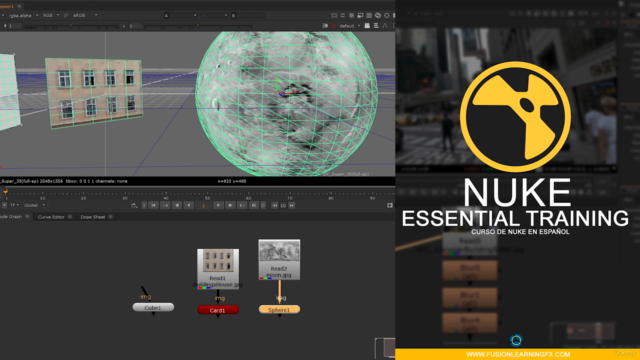Click the gamma value input field
Screen dimensions: 640x360
tap(135, 26)
